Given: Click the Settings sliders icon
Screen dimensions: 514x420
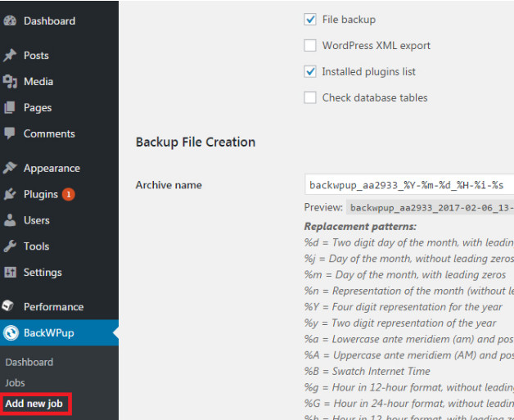Looking at the screenshot, I should (x=10, y=272).
